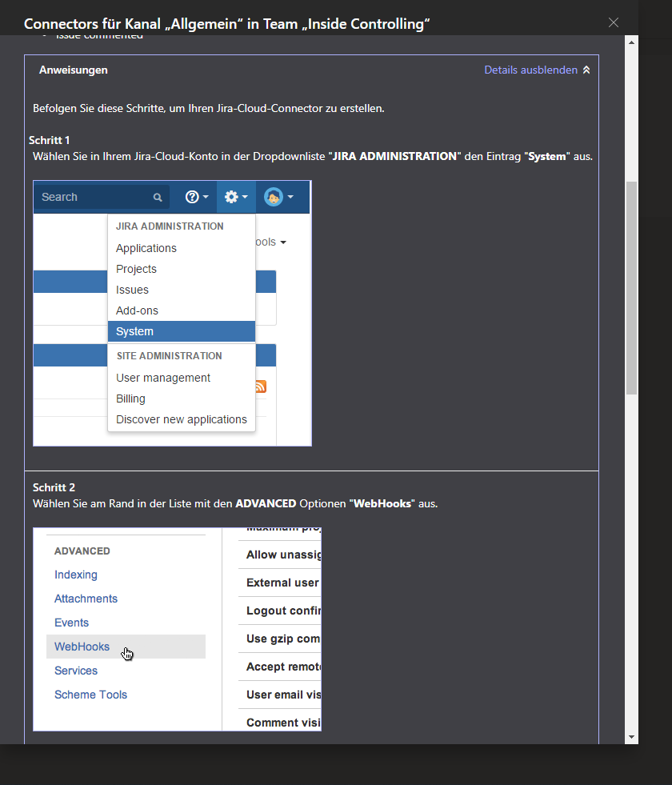Image resolution: width=672 pixels, height=785 pixels.
Task: Collapse instructions via double chevron icon
Action: coord(586,70)
